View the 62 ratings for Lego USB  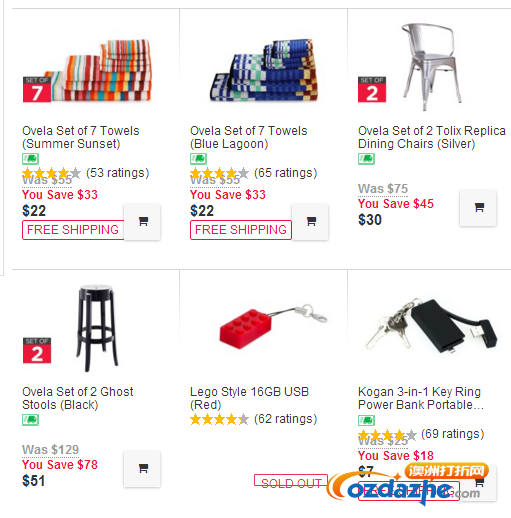coord(285,419)
